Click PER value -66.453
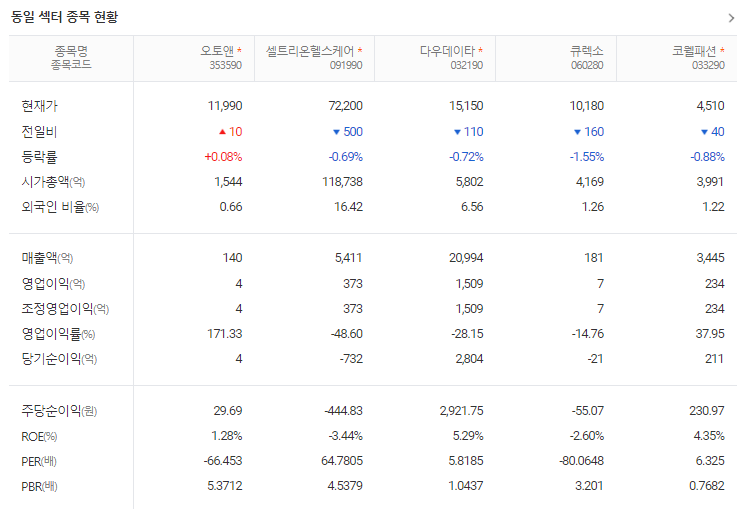The width and height of the screenshot is (743, 509). click(223, 461)
